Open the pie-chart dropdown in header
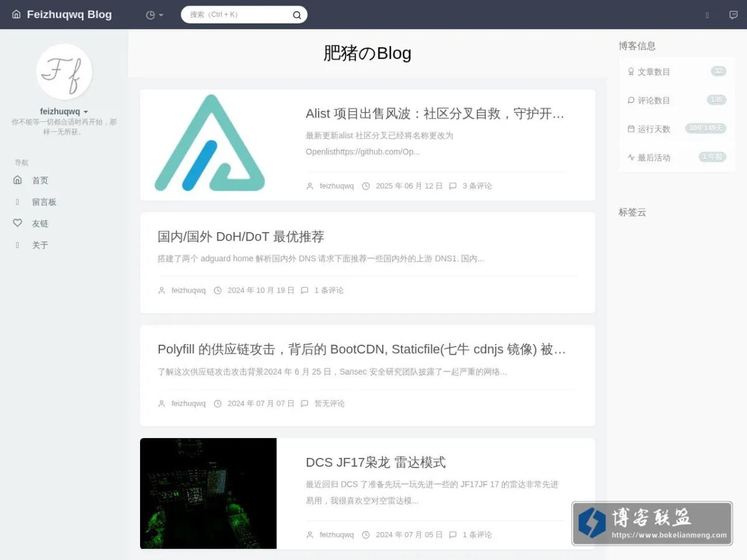Image resolution: width=747 pixels, height=560 pixels. 154,15
